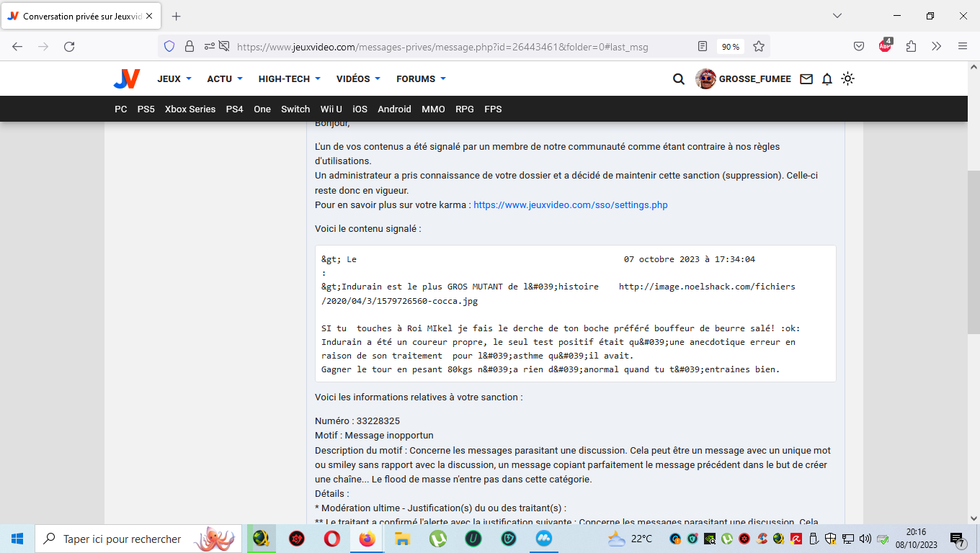The width and height of the screenshot is (980, 553).
Task: Reload the current page
Action: click(69, 47)
